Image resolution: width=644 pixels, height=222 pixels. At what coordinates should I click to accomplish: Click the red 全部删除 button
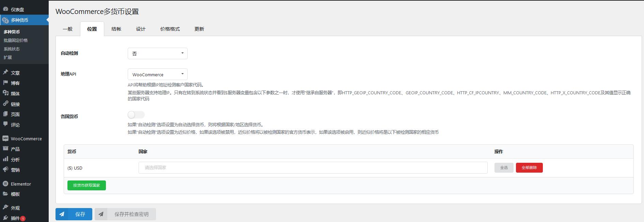click(x=529, y=168)
